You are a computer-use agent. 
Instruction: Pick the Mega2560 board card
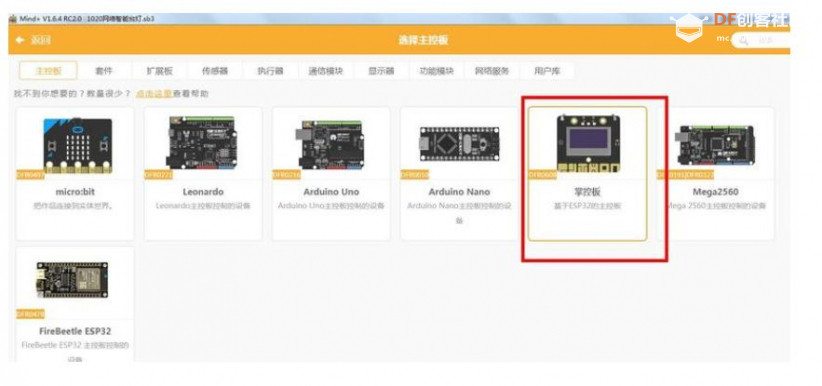(716, 174)
